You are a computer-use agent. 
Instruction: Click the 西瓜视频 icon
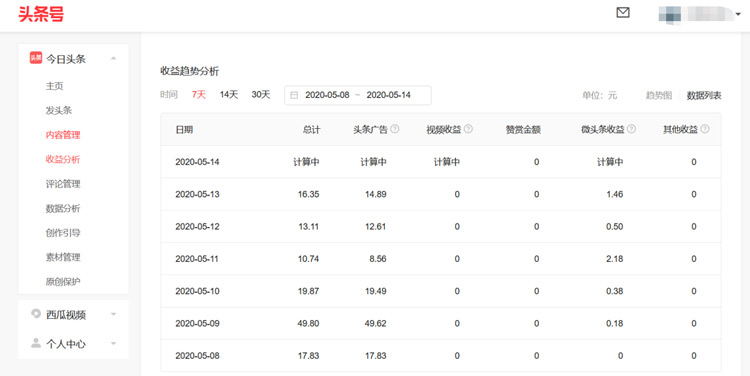[x=36, y=314]
